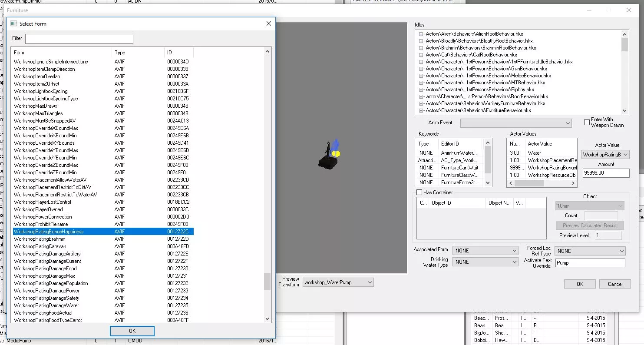The height and width of the screenshot is (345, 644).
Task: Click OK in the Furniture window
Action: click(x=580, y=284)
